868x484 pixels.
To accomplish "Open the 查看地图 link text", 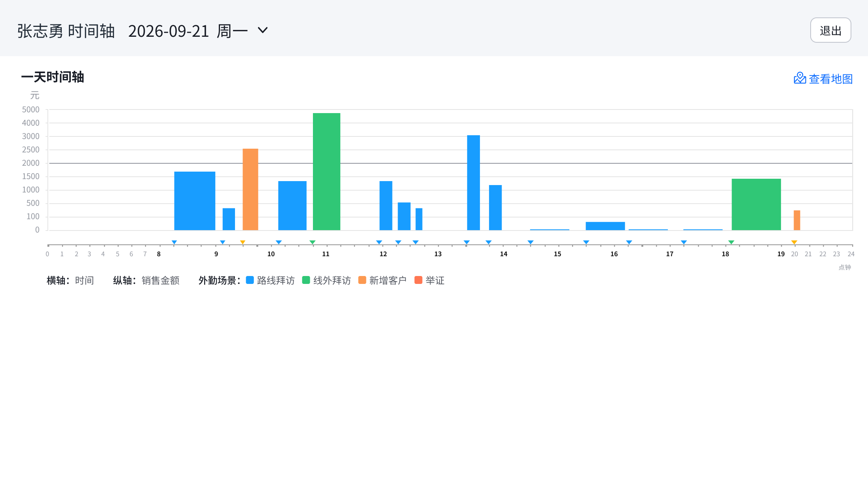I will pos(830,79).
